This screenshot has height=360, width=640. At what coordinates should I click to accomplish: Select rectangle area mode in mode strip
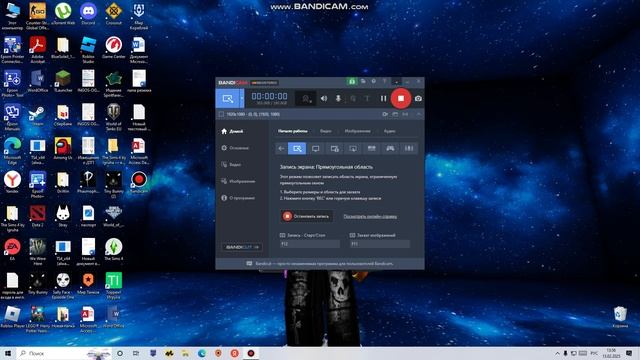click(297, 149)
